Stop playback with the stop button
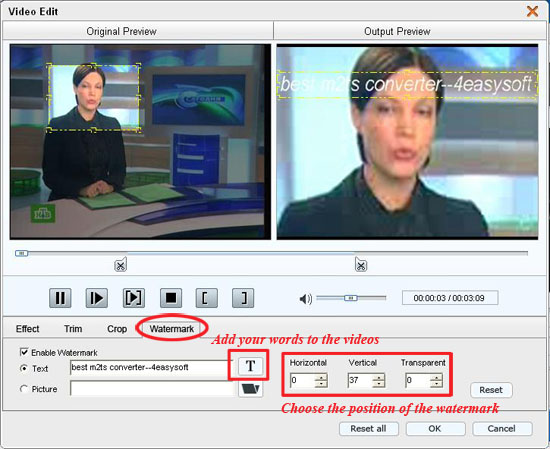The width and height of the screenshot is (550, 449). [x=171, y=298]
